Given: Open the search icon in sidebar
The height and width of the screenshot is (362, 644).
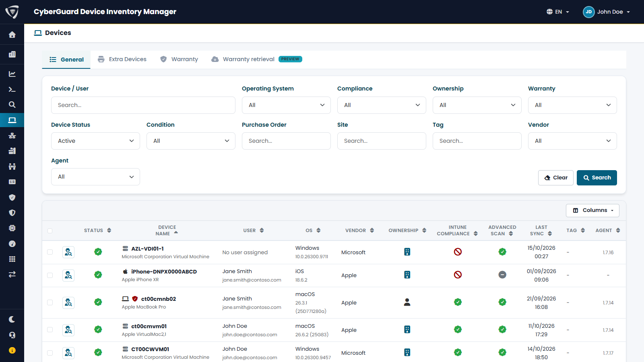Looking at the screenshot, I should click(12, 105).
